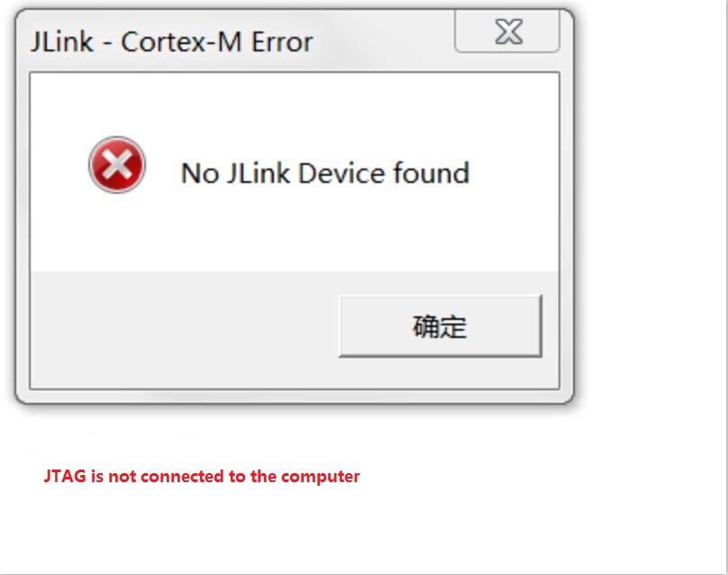Click the gray footer left of 确定 button
The image size is (728, 575).
(x=185, y=329)
